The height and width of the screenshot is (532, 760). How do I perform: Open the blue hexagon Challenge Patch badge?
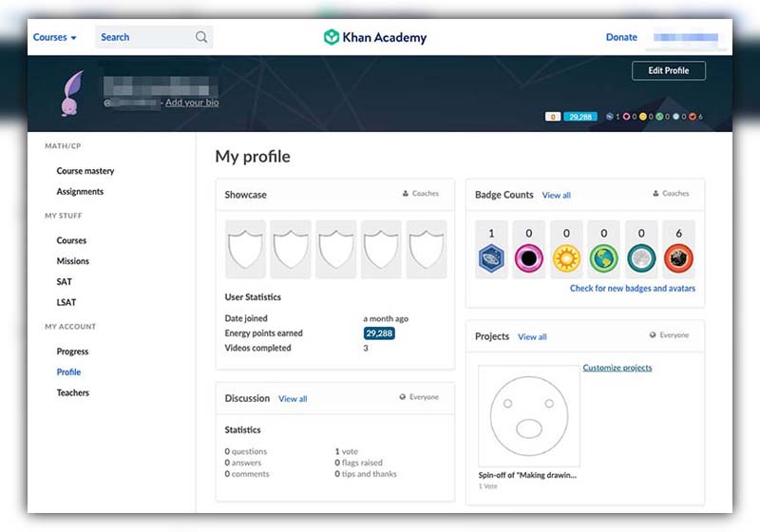[x=491, y=258]
